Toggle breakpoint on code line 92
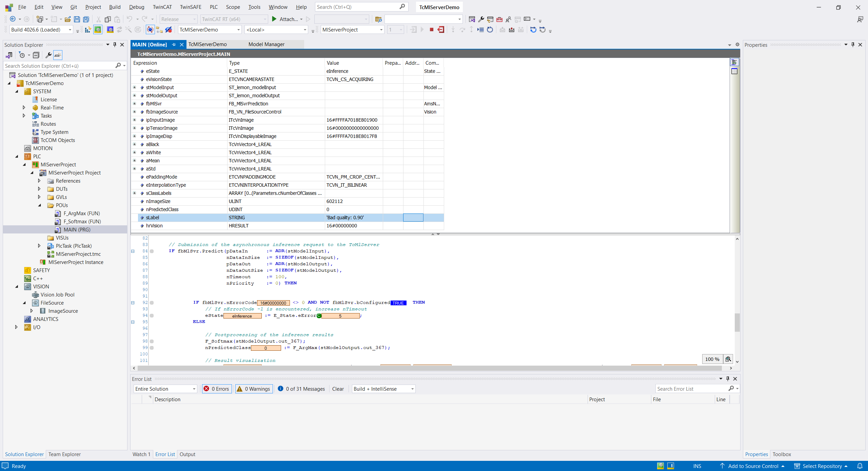The height and width of the screenshot is (471, 868). coord(152,303)
